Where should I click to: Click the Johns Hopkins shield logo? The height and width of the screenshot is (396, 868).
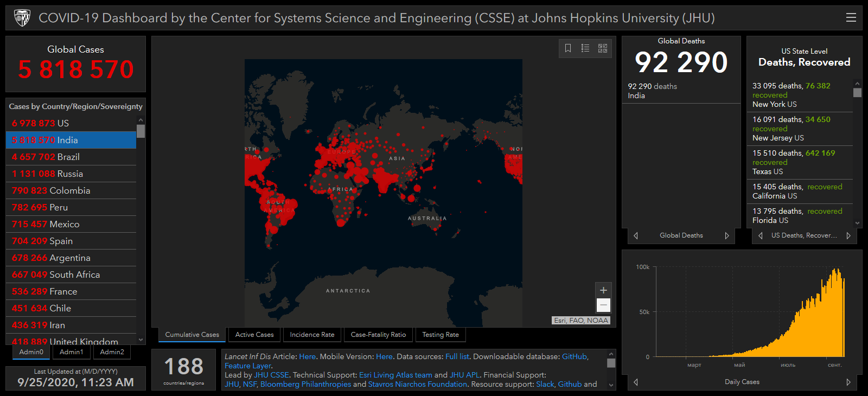tap(22, 18)
